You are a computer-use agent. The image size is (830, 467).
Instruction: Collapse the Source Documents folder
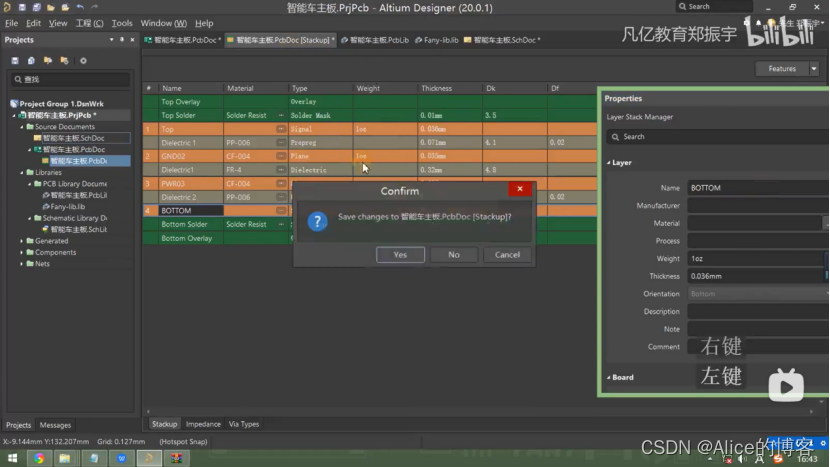click(x=22, y=127)
